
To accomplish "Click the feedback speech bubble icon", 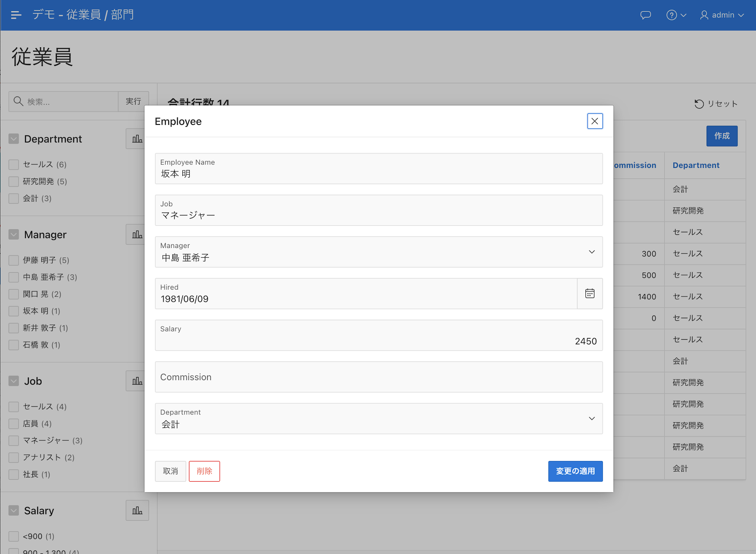I will pyautogui.click(x=645, y=15).
